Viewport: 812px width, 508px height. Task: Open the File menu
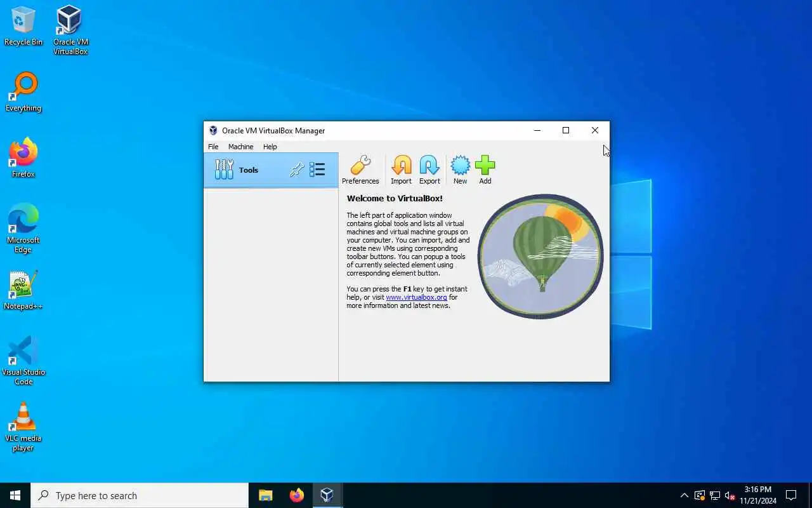(x=213, y=147)
